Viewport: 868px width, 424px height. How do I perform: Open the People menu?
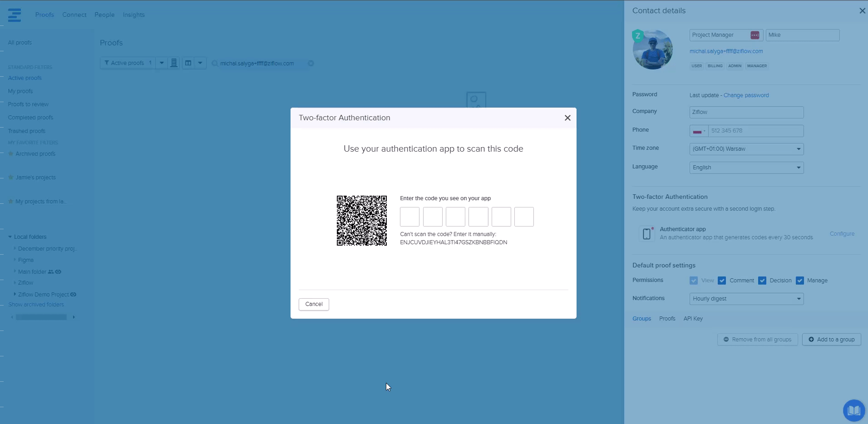104,15
